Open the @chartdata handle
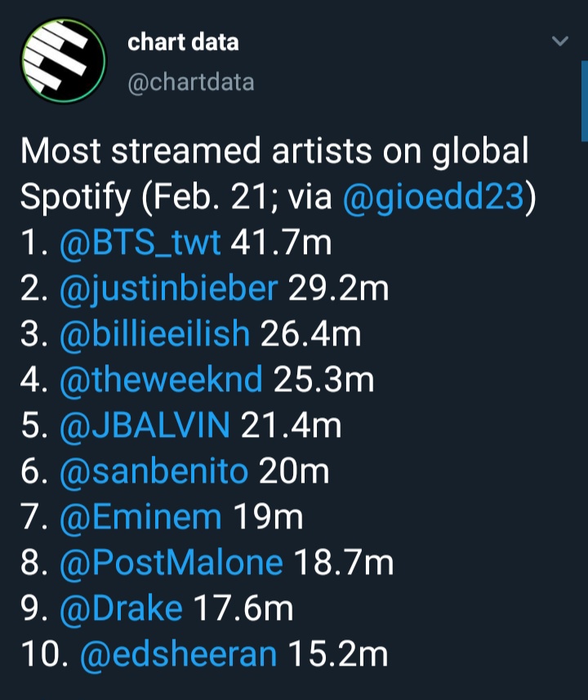The height and width of the screenshot is (700, 588). pos(190,82)
